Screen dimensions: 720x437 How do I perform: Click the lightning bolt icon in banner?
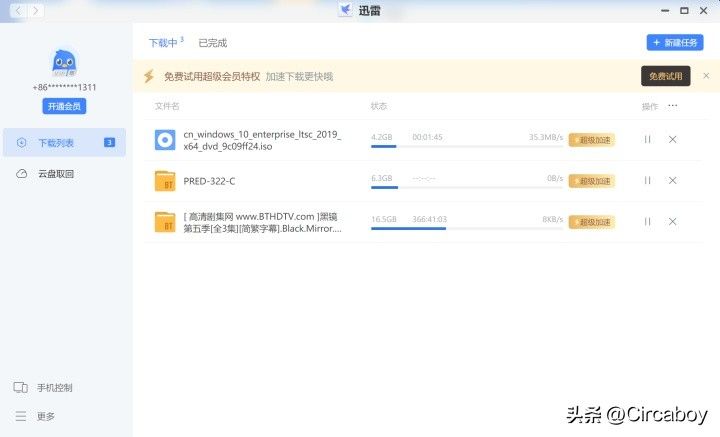tap(149, 76)
